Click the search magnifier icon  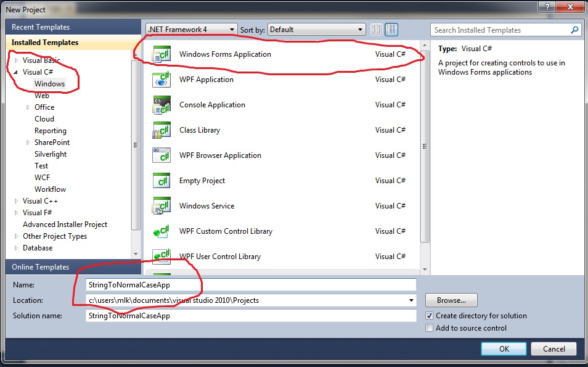point(574,30)
